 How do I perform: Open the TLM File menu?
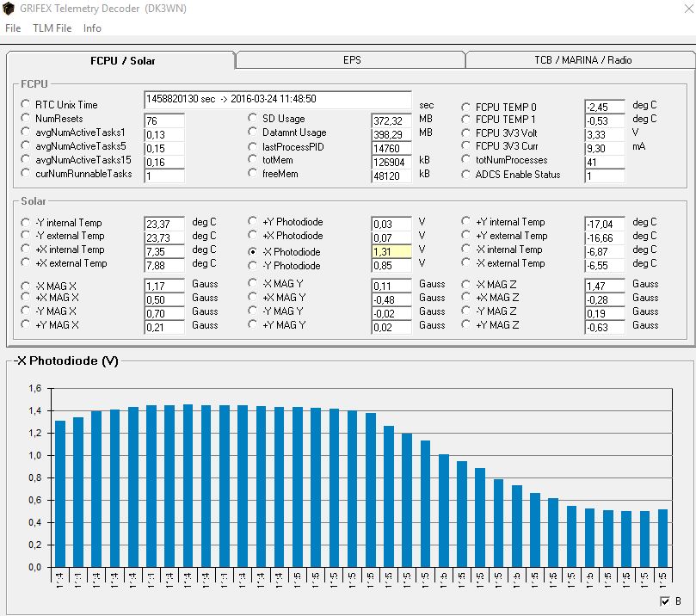pos(52,28)
